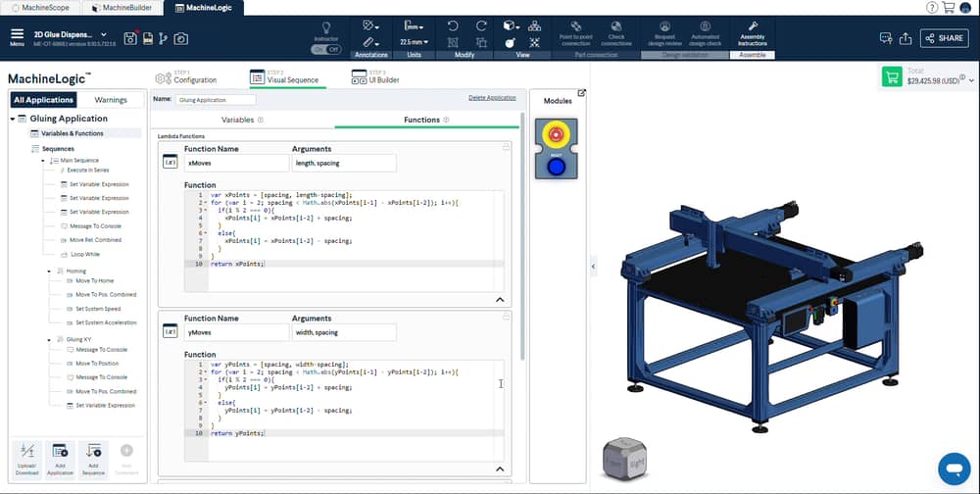Screen dimensions: 980x494
Task: Click the application Name input field
Action: 216,99
